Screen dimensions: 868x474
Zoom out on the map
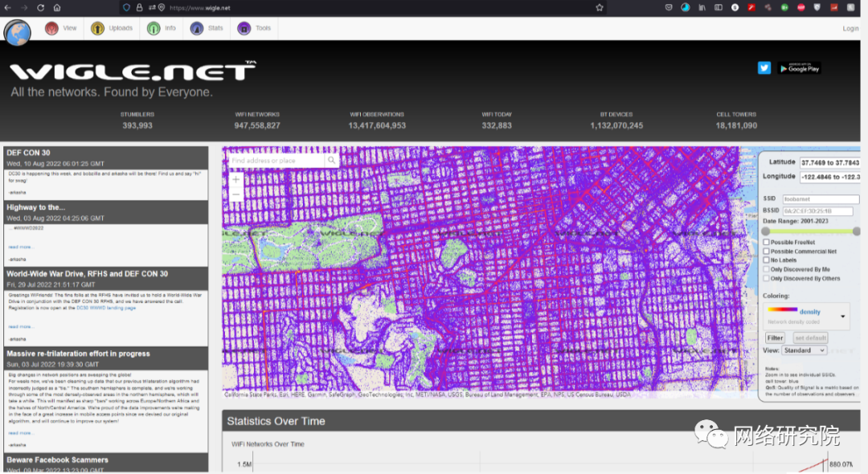click(235, 194)
